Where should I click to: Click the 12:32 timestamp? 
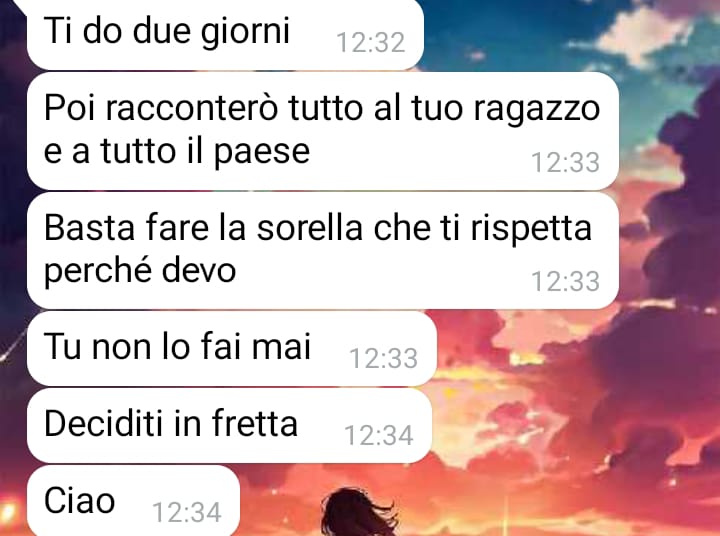(x=371, y=43)
